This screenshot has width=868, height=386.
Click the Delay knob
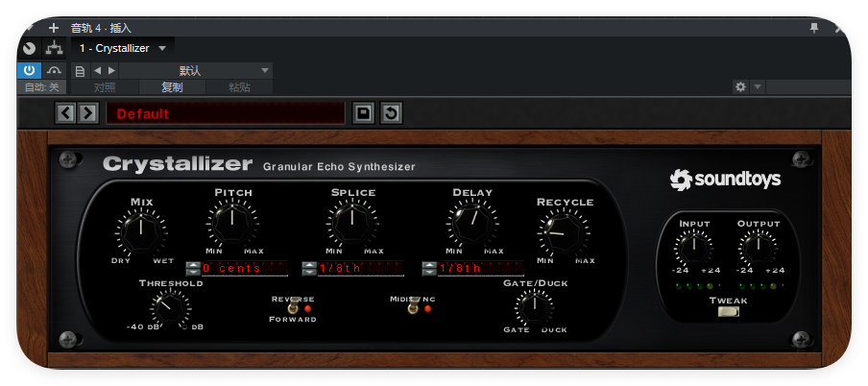pyautogui.click(x=471, y=222)
